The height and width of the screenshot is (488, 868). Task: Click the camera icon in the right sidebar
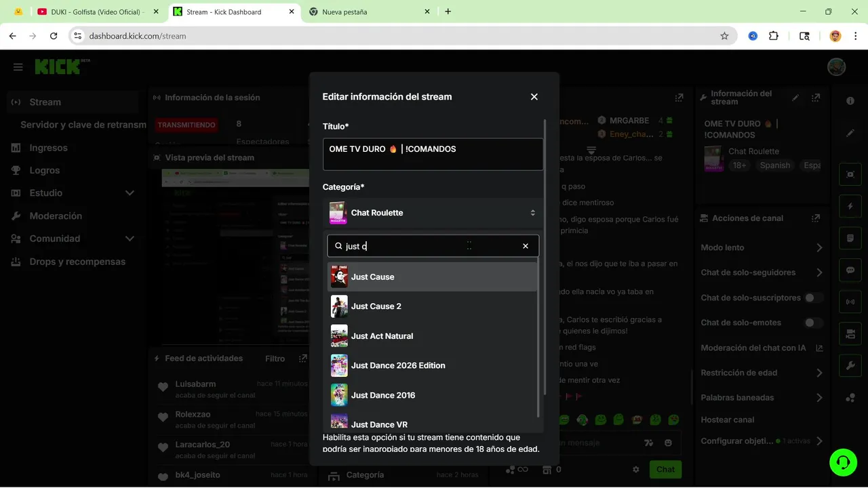pyautogui.click(x=850, y=333)
